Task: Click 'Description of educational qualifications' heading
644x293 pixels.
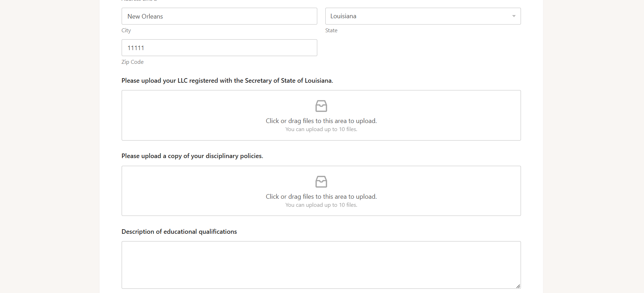Action: (179, 232)
